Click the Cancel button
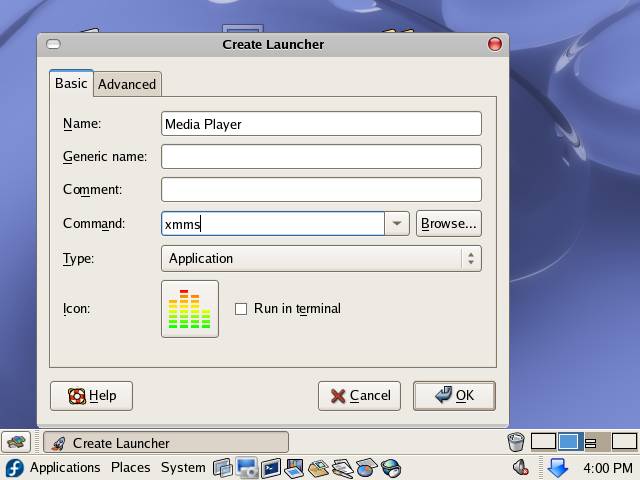The height and width of the screenshot is (480, 640). point(359,395)
